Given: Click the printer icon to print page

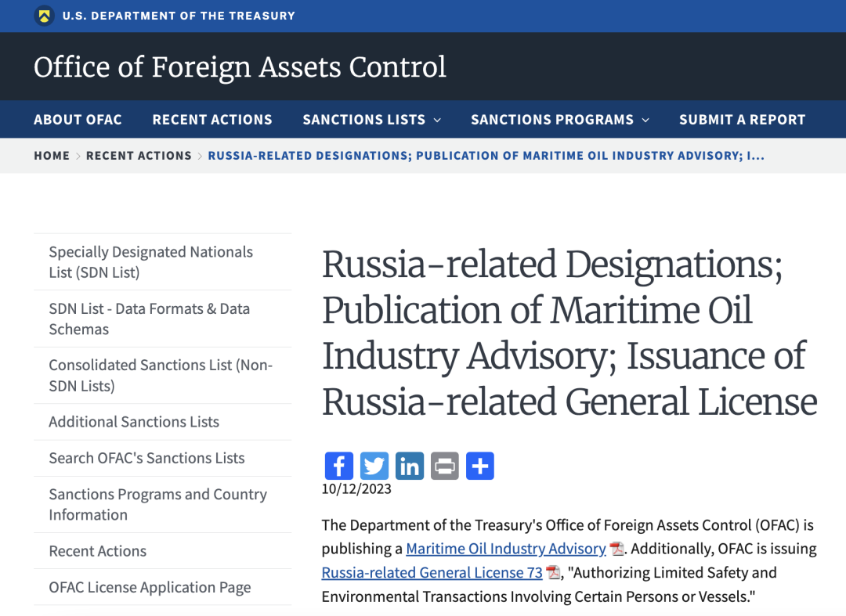Looking at the screenshot, I should [x=445, y=466].
